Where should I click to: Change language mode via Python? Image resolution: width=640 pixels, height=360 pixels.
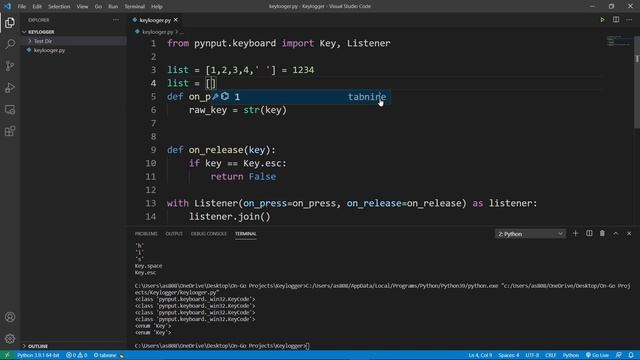[571, 355]
